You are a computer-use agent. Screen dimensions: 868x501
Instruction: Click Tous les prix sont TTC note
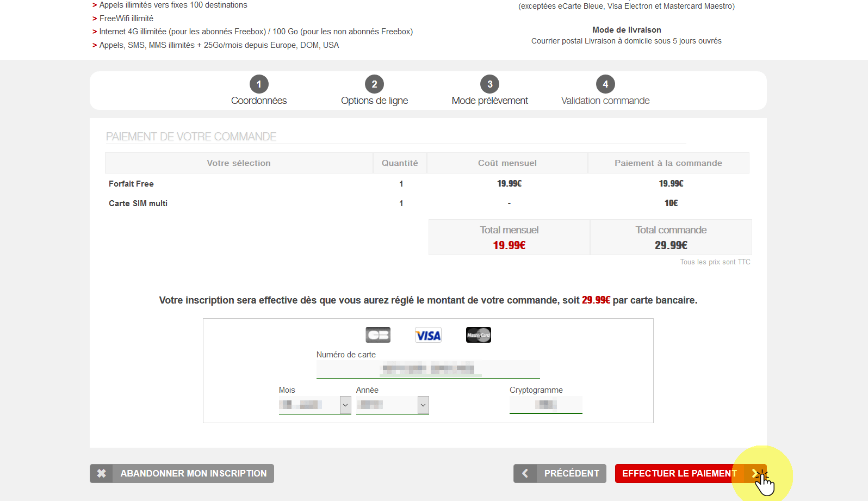pos(715,262)
